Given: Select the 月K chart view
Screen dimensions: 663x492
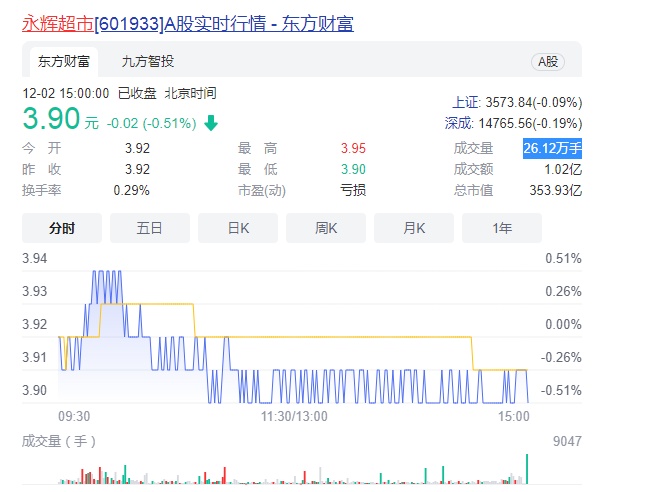Looking at the screenshot, I should (414, 228).
